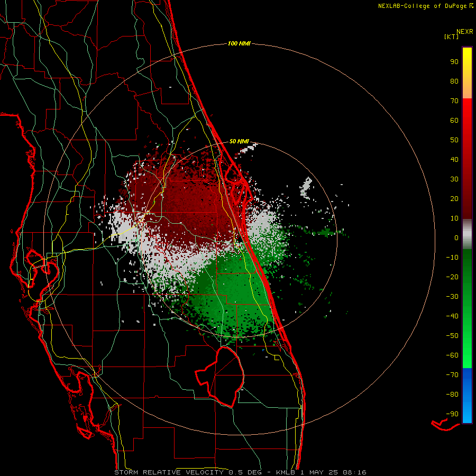Click the positive '80' scale value
Viewport: 476px width, 476px height.
click(x=454, y=81)
